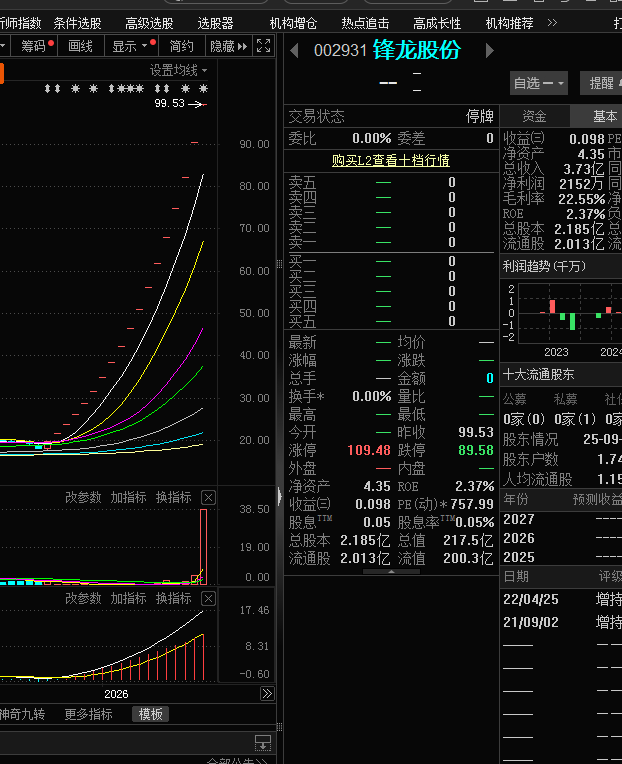Click the 毛利率 value 22.55%

pyautogui.click(x=582, y=199)
